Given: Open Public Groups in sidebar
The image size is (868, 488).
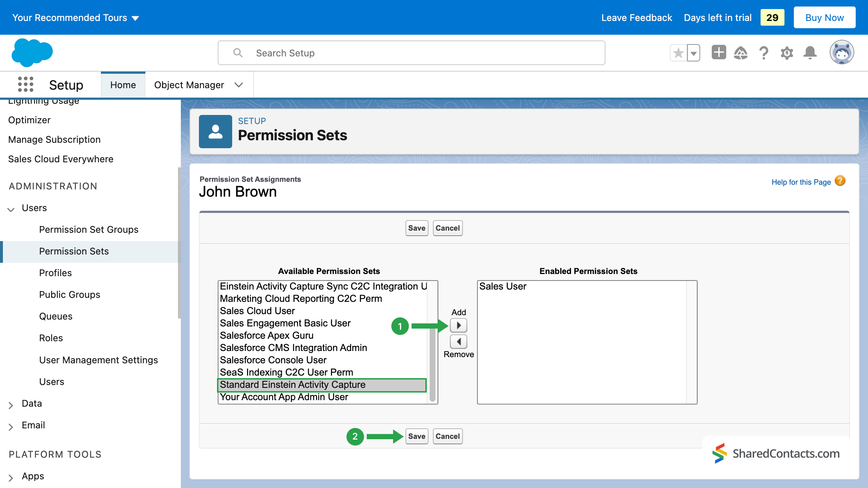Looking at the screenshot, I should [x=69, y=295].
